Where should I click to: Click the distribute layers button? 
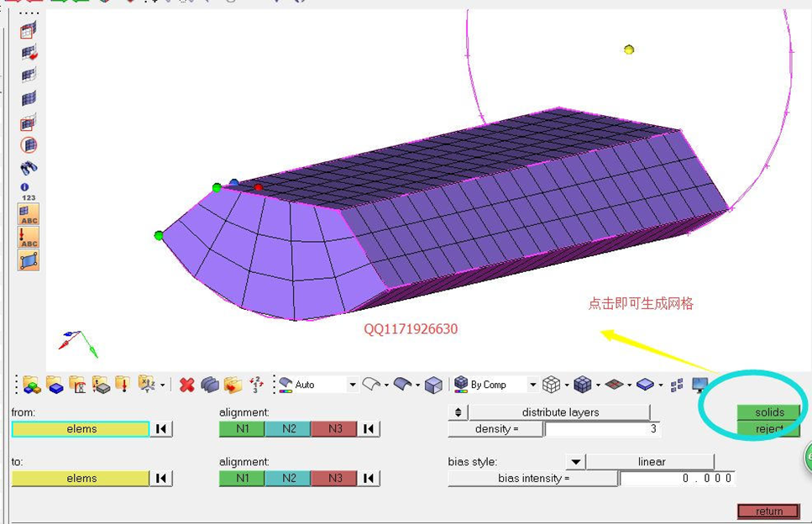pyautogui.click(x=560, y=412)
